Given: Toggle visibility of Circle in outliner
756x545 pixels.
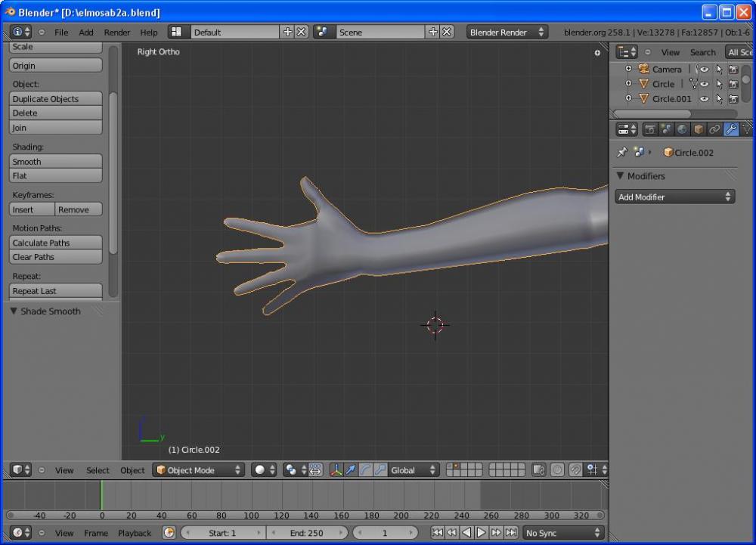Looking at the screenshot, I should click(x=705, y=85).
